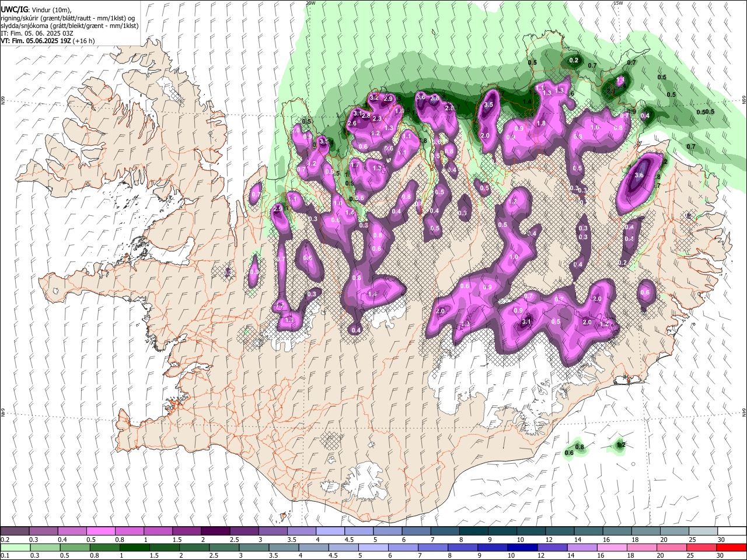The image size is (747, 560).
Task: Click the bright red swatch ending the rain legend
Action: tap(731, 547)
